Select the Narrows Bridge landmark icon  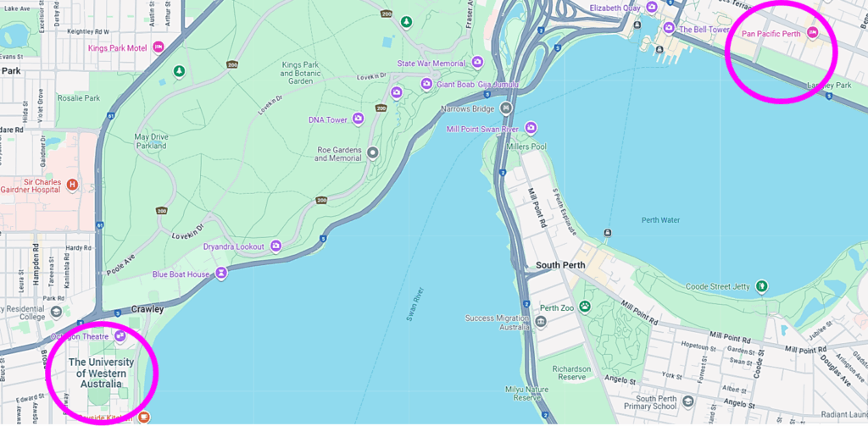click(x=505, y=108)
